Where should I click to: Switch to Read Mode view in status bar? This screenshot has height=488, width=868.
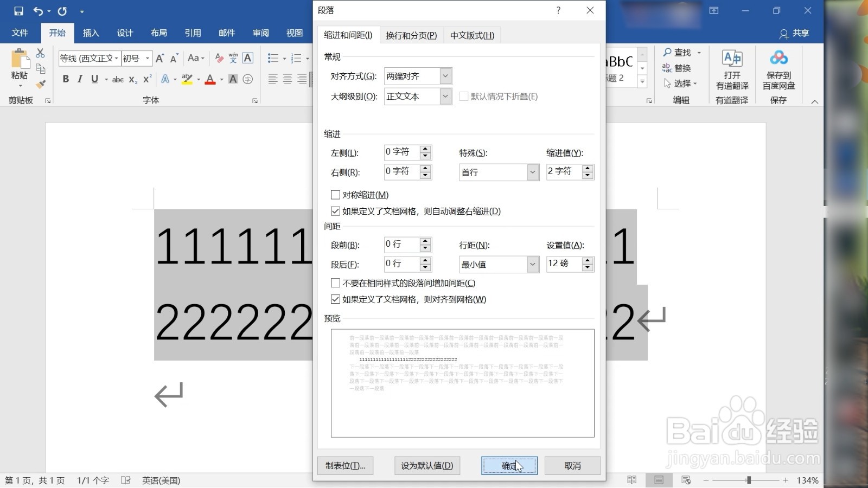point(631,480)
